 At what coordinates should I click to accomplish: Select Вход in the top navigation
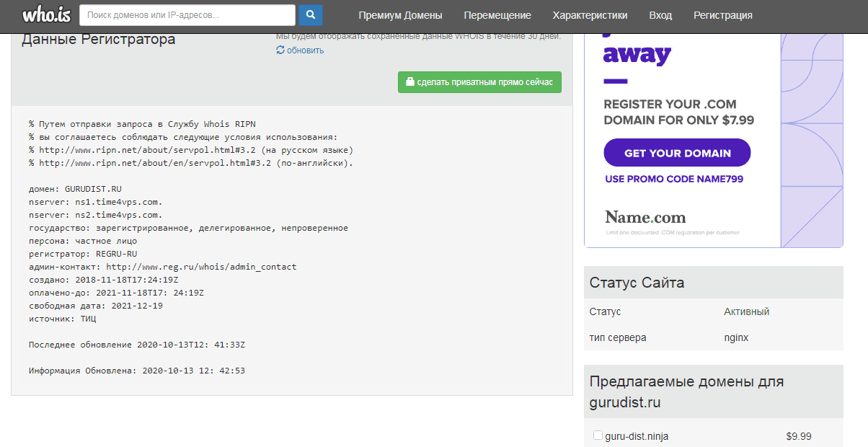(x=660, y=15)
